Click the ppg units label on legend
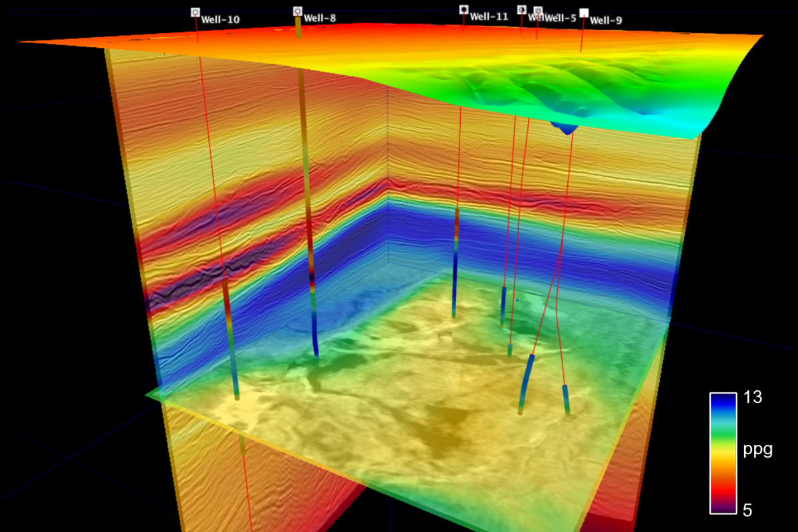Screen dimensions: 798x532 [x=757, y=450]
